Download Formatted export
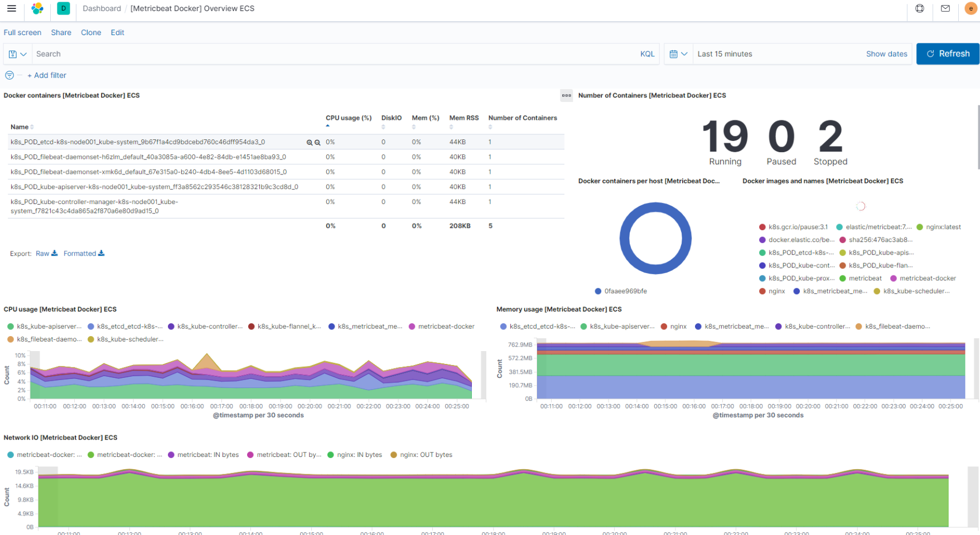This screenshot has height=535, width=980. pyautogui.click(x=84, y=254)
